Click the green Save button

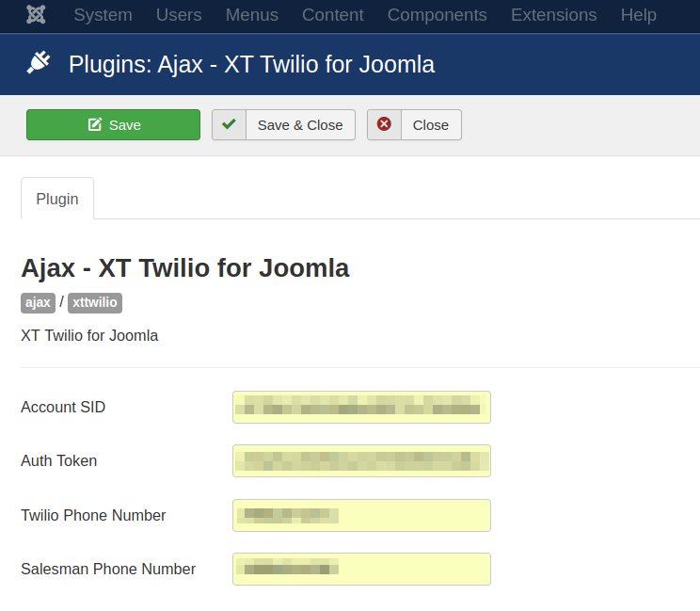114,125
